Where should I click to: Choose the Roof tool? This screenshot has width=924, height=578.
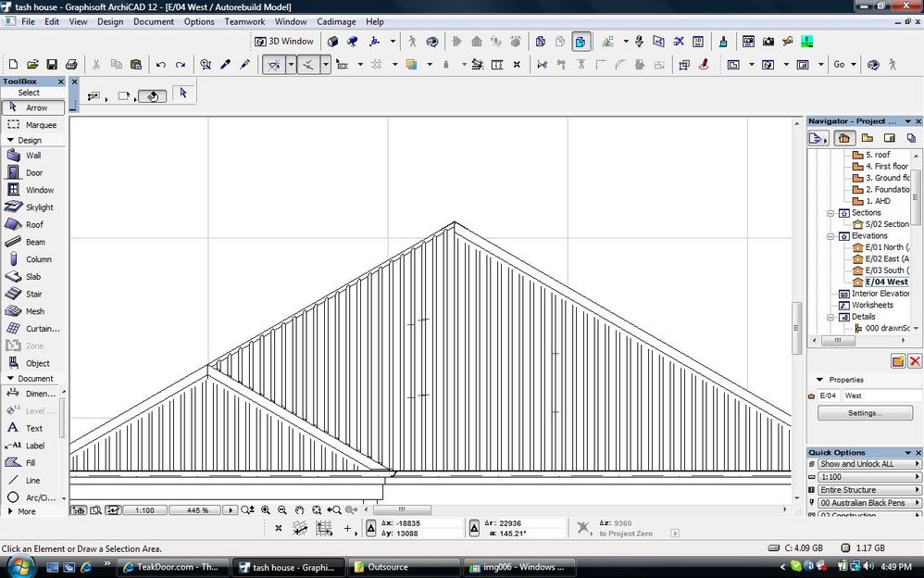[32, 225]
